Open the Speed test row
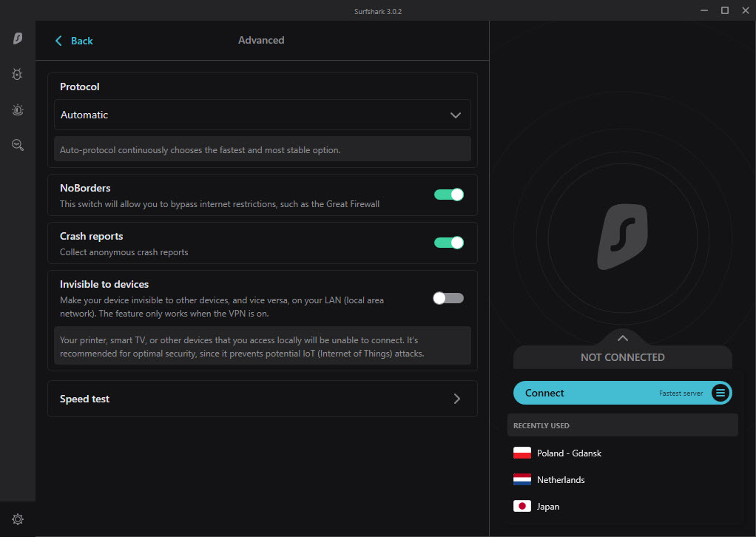 pyautogui.click(x=263, y=399)
